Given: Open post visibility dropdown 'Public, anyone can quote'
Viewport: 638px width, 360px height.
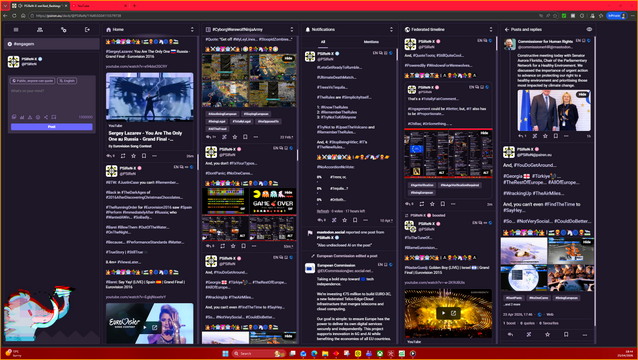Looking at the screenshot, I should click(33, 81).
